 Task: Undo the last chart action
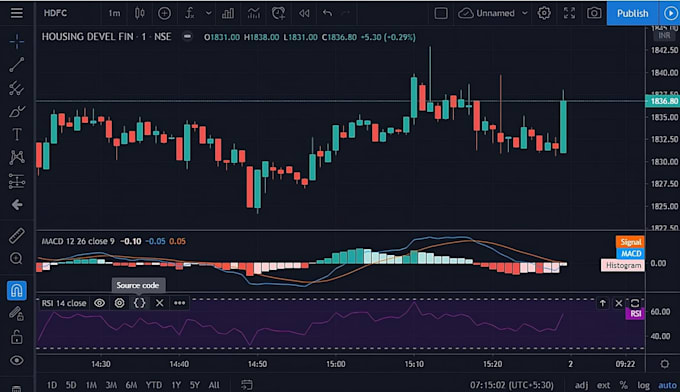[x=327, y=13]
